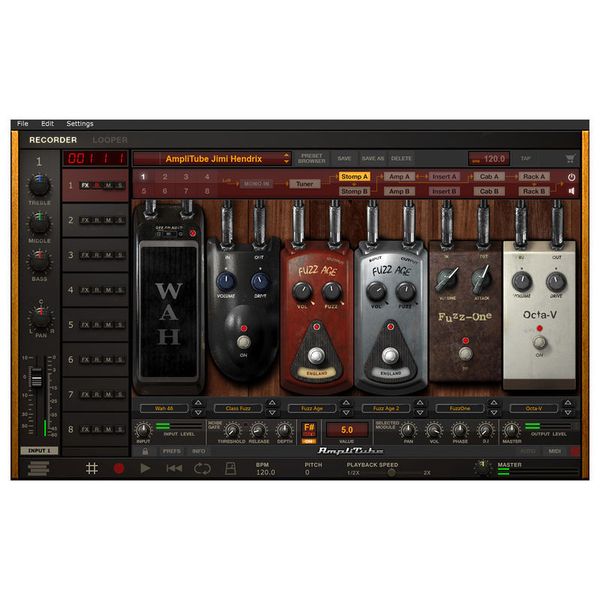
Task: Open the stacked tracks menu icon
Action: point(39,468)
